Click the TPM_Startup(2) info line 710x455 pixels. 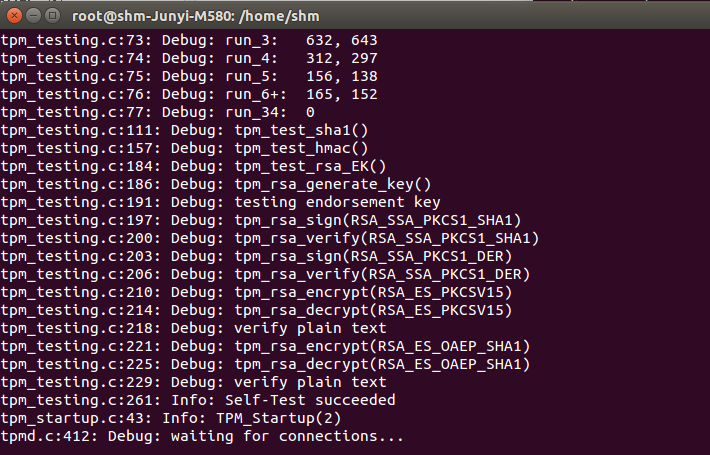pos(171,418)
